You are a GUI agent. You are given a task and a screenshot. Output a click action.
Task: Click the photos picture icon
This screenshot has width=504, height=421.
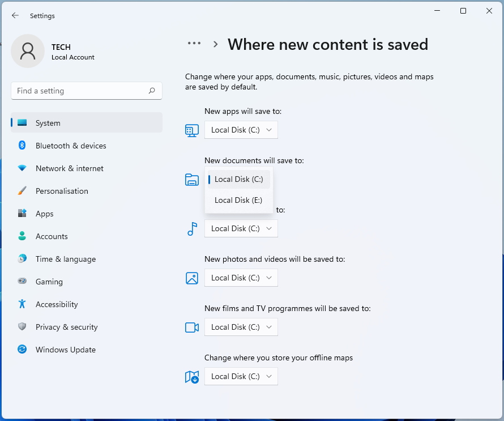click(192, 278)
